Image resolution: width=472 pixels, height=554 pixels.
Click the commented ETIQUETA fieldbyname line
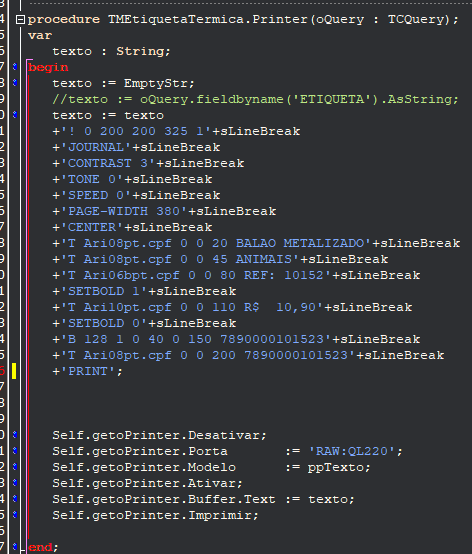coord(255,99)
